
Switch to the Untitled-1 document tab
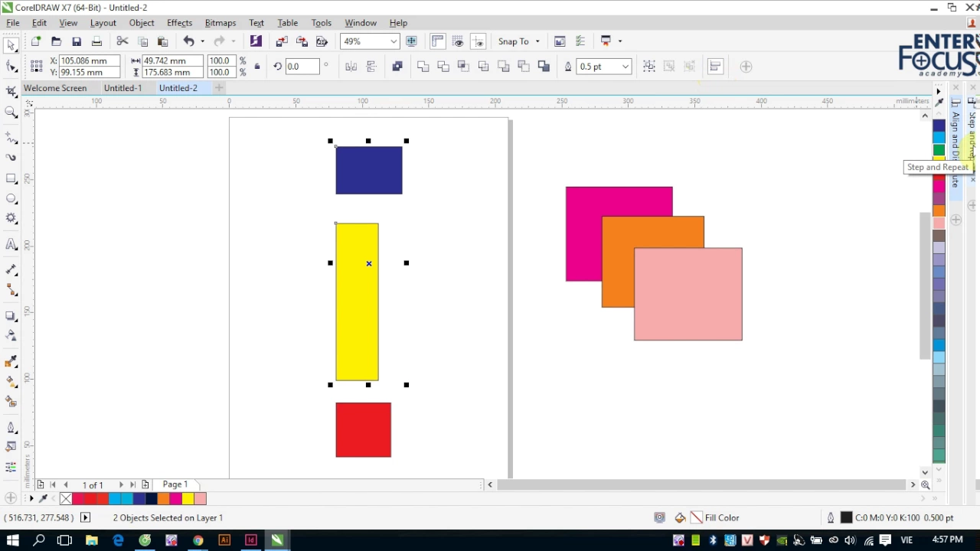click(x=122, y=88)
